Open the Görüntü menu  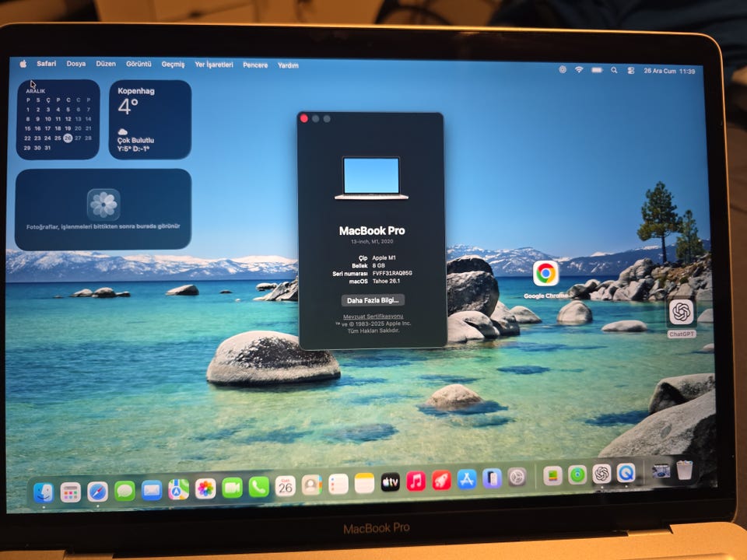139,64
